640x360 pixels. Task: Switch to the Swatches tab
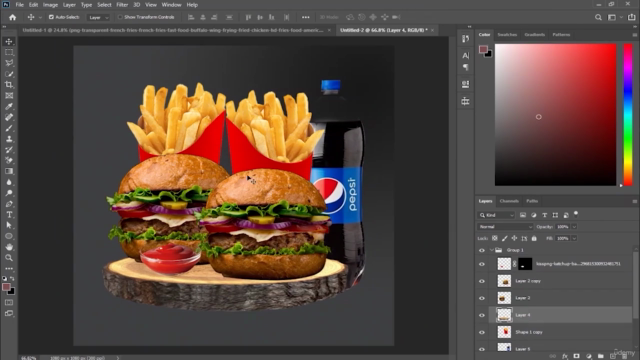click(x=507, y=35)
